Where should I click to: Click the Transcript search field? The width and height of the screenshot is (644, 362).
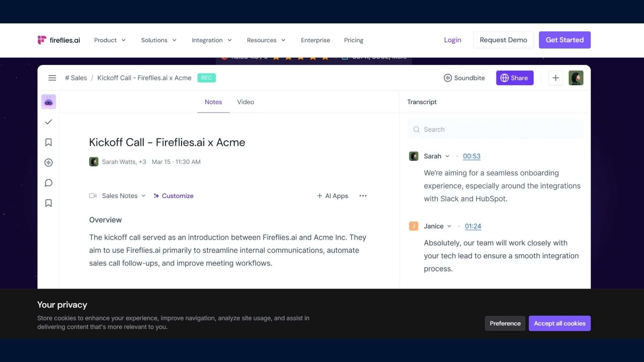coord(495,129)
